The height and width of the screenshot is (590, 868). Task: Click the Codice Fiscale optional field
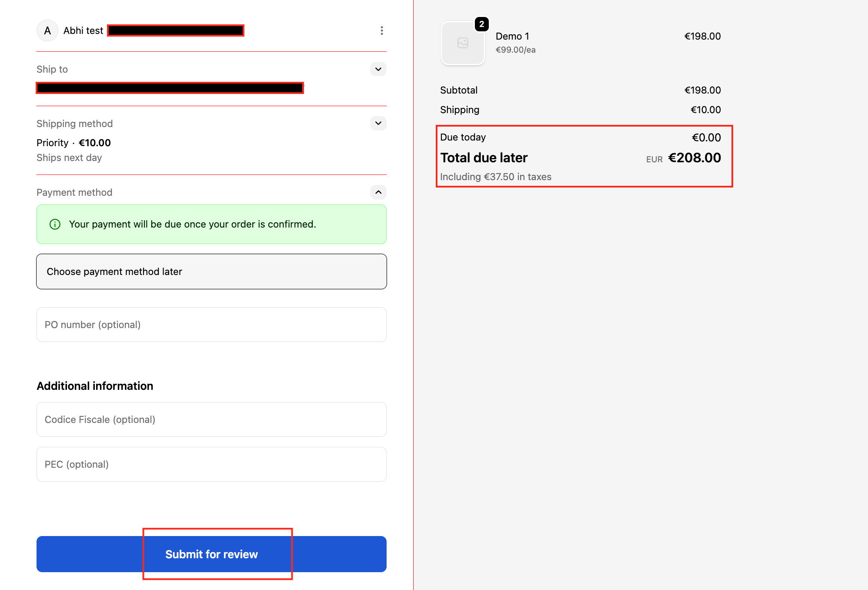point(211,419)
